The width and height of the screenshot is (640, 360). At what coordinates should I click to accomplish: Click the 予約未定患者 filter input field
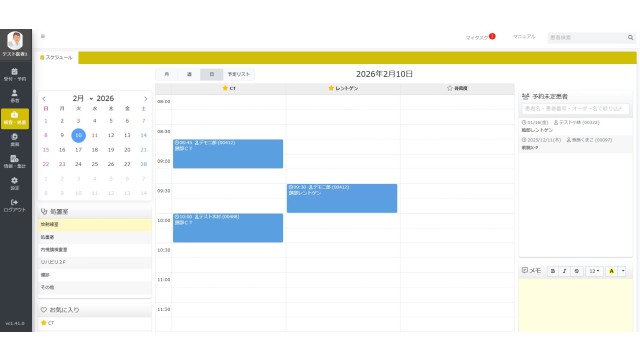576,109
